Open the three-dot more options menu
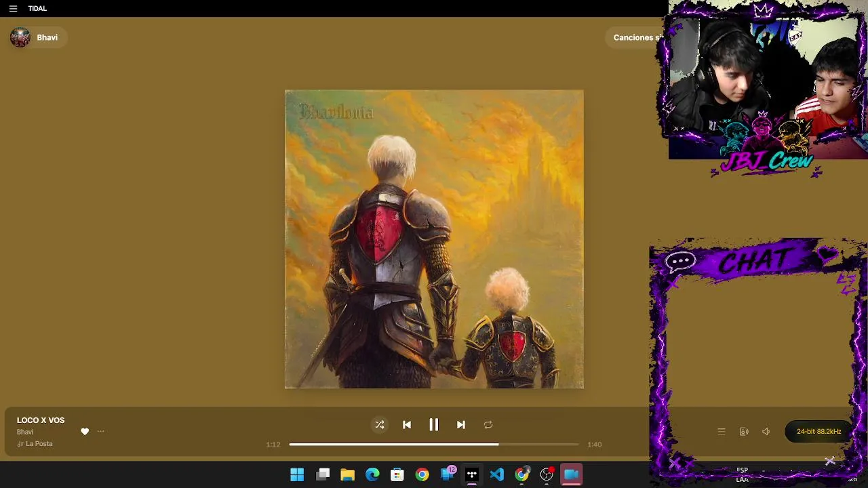This screenshot has width=868, height=488. pyautogui.click(x=100, y=432)
